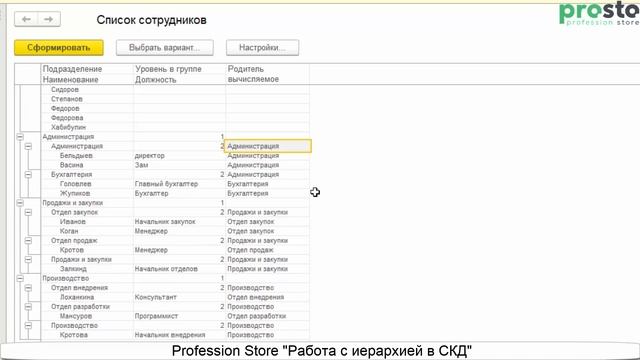640x360 pixels.
Task: Collapse the top-level Производство group
Action: tap(20, 278)
